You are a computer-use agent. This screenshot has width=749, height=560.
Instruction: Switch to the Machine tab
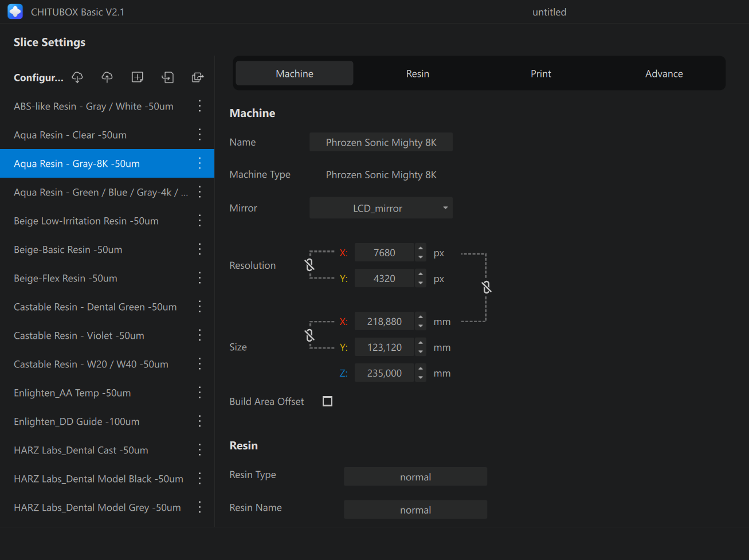pyautogui.click(x=295, y=73)
